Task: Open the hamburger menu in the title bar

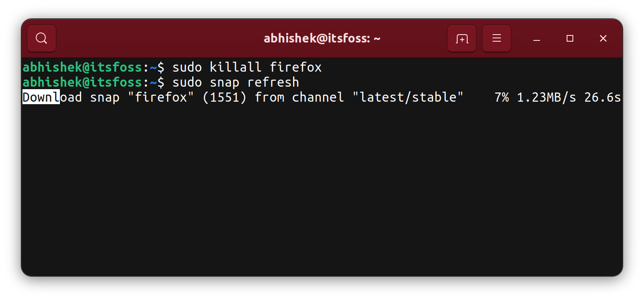Action: point(496,38)
